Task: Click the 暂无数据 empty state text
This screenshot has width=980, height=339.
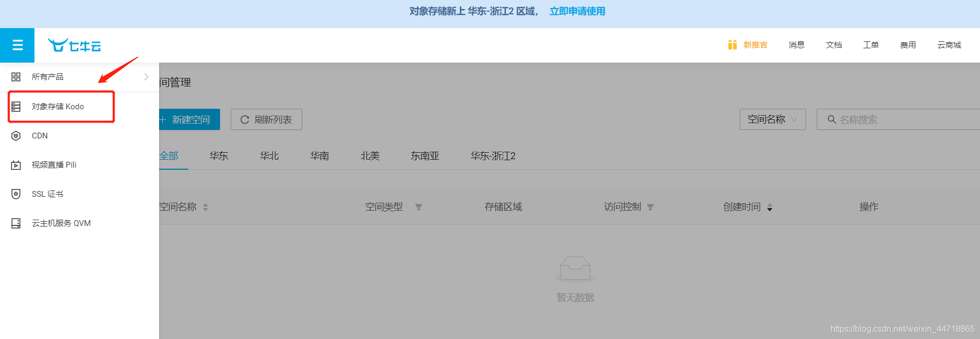Action: pos(575,298)
